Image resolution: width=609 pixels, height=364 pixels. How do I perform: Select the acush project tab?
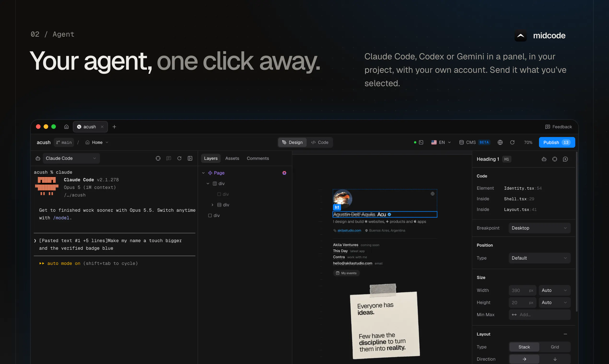tap(90, 127)
